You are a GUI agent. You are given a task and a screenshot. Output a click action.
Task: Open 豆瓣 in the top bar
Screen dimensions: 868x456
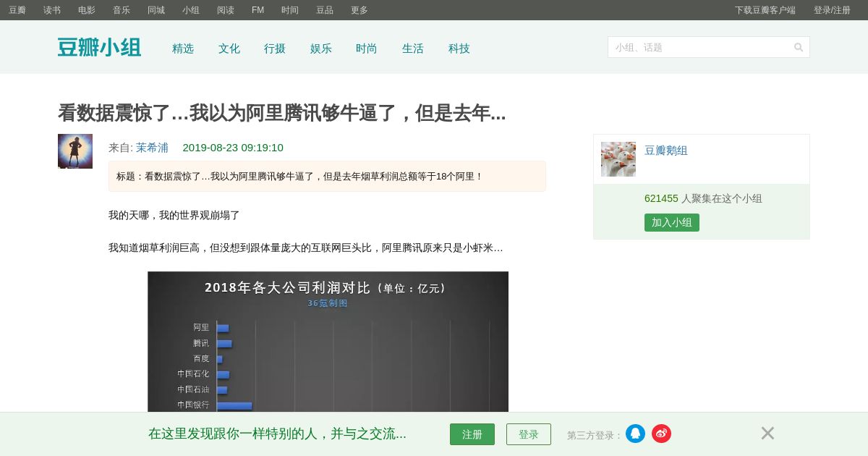tap(17, 10)
